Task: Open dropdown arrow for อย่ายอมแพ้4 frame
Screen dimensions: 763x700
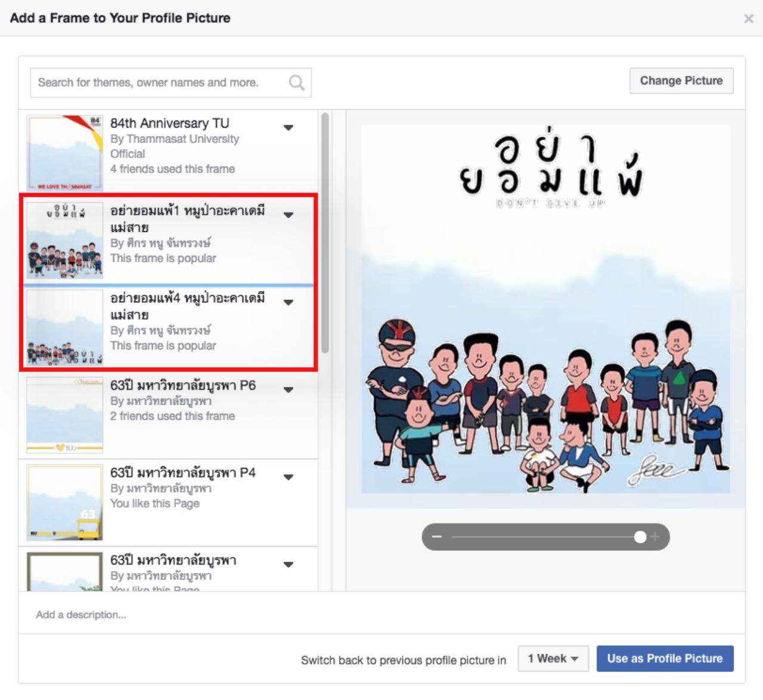Action: [289, 302]
